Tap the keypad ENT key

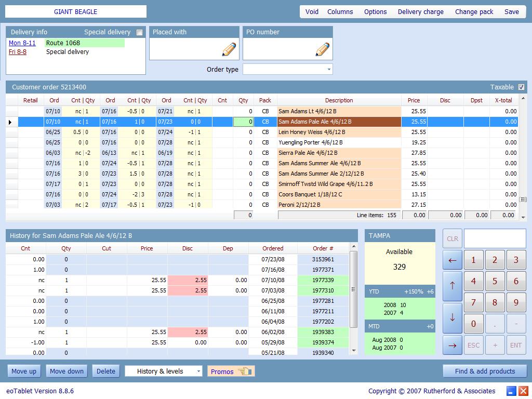tap(516, 345)
